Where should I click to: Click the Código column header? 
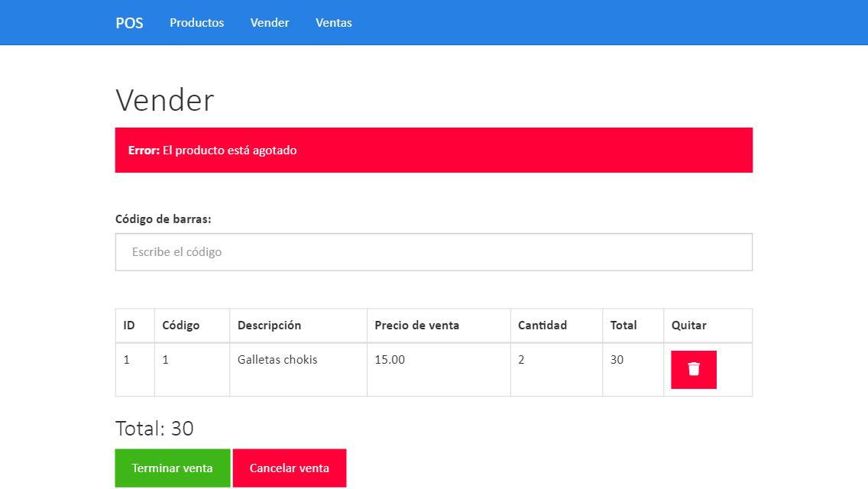pos(180,325)
